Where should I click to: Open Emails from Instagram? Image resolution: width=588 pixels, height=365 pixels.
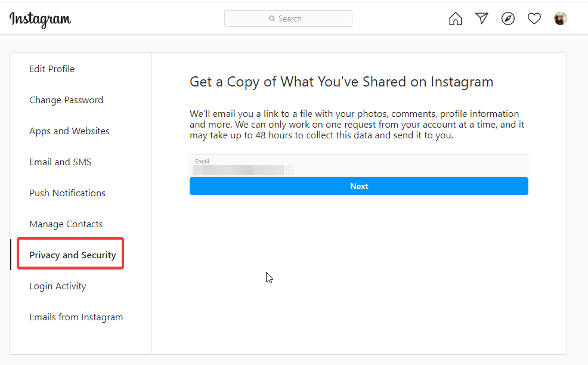(76, 317)
